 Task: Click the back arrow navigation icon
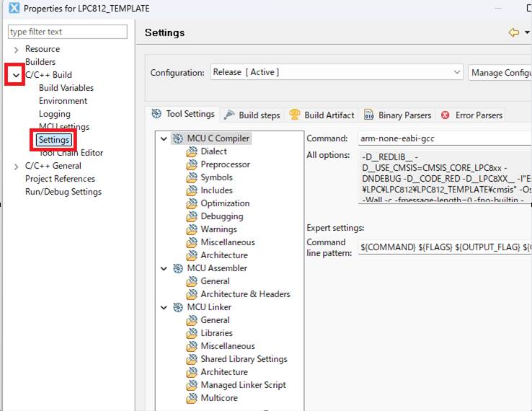click(513, 32)
